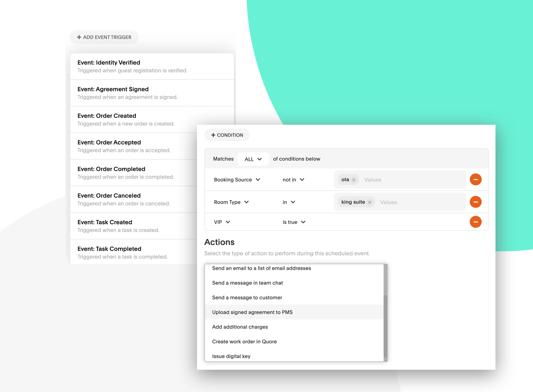Select the Order Created event
This screenshot has height=392, width=533.
coord(152,120)
